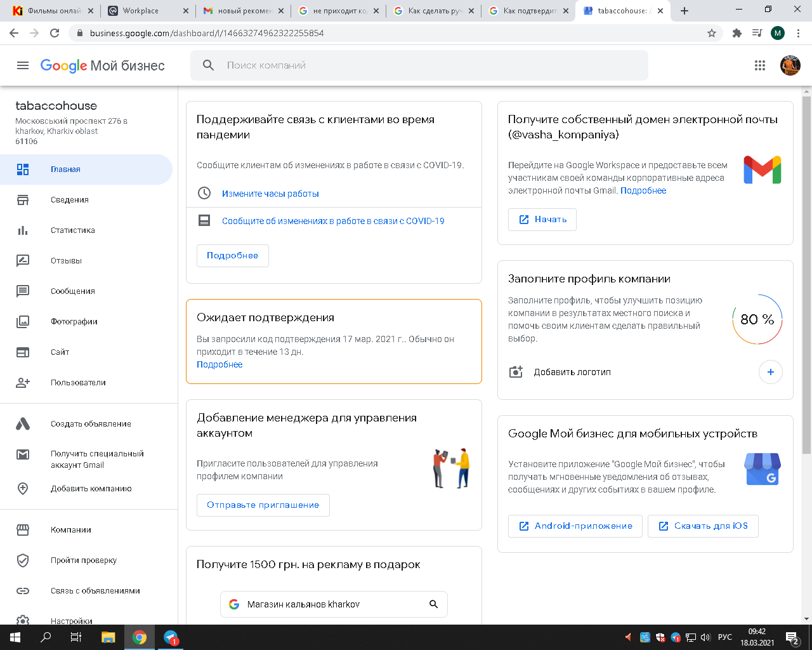This screenshot has width=812, height=650.
Task: Click the Подробнее button in pandemic card
Action: pos(232,255)
